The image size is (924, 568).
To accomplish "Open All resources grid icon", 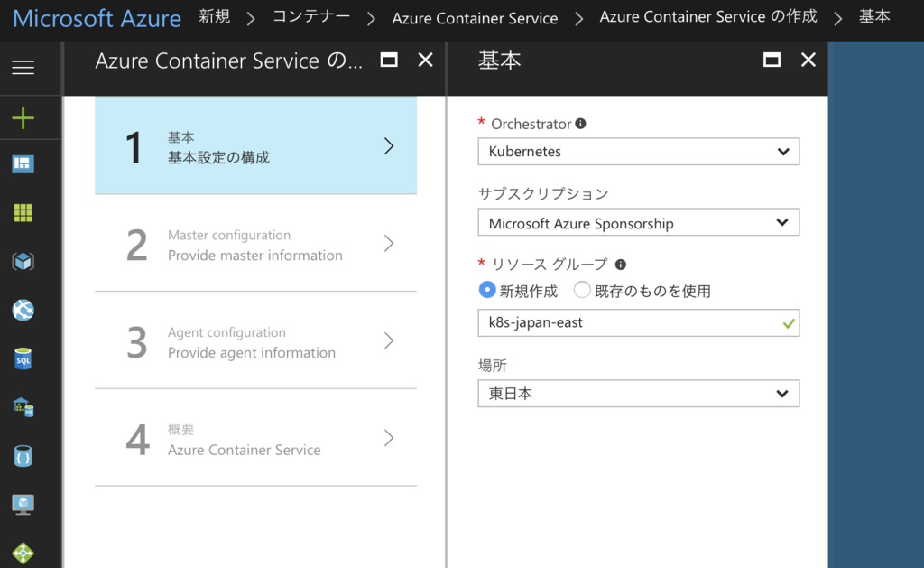I will pyautogui.click(x=23, y=213).
